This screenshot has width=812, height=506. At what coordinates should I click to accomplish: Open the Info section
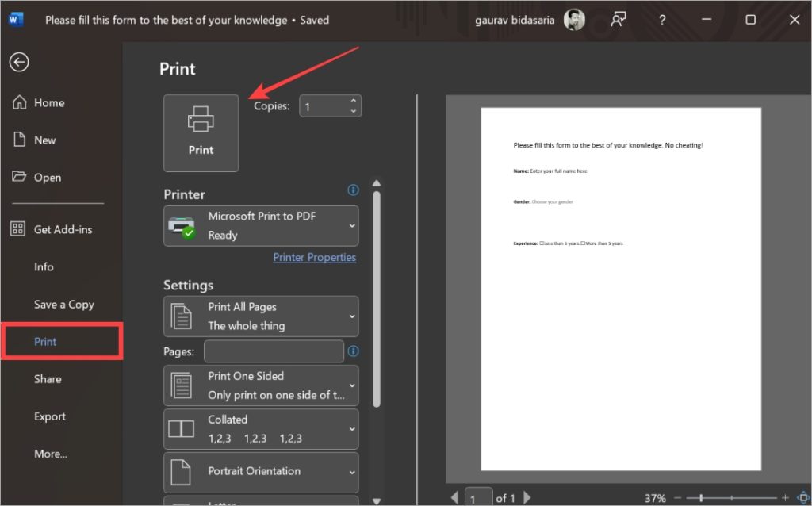44,266
